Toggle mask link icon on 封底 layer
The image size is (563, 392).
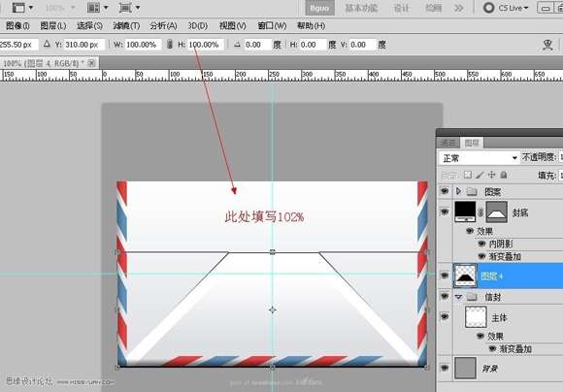pyautogui.click(x=480, y=212)
